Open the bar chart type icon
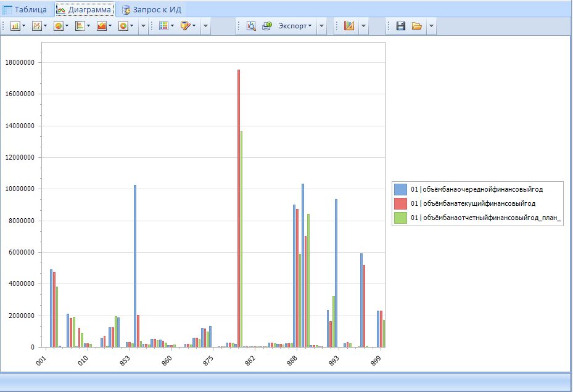The height and width of the screenshot is (392, 573). point(15,26)
